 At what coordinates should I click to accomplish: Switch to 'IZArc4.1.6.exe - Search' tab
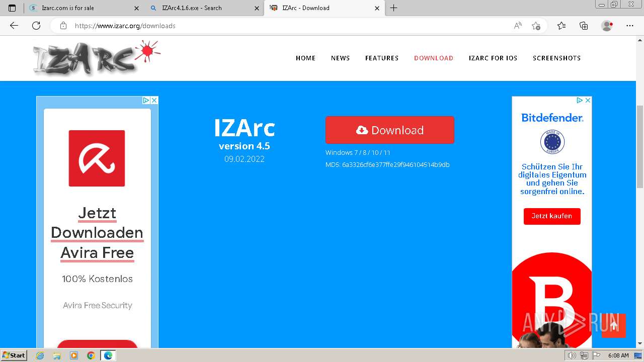pyautogui.click(x=204, y=8)
